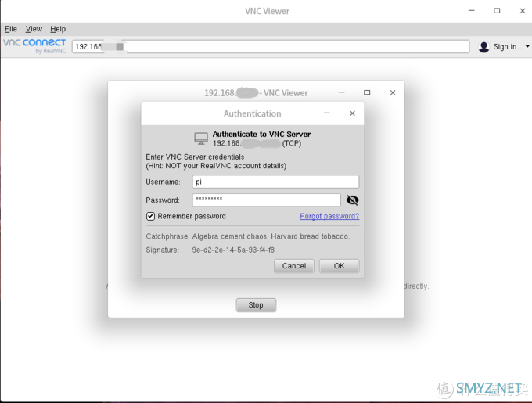This screenshot has height=403, width=532.
Task: Toggle password visibility eye icon
Action: tap(352, 200)
